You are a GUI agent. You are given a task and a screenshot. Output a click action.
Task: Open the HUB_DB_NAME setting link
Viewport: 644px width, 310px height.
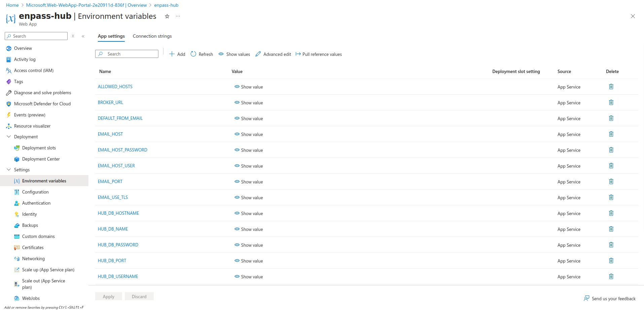click(x=113, y=229)
